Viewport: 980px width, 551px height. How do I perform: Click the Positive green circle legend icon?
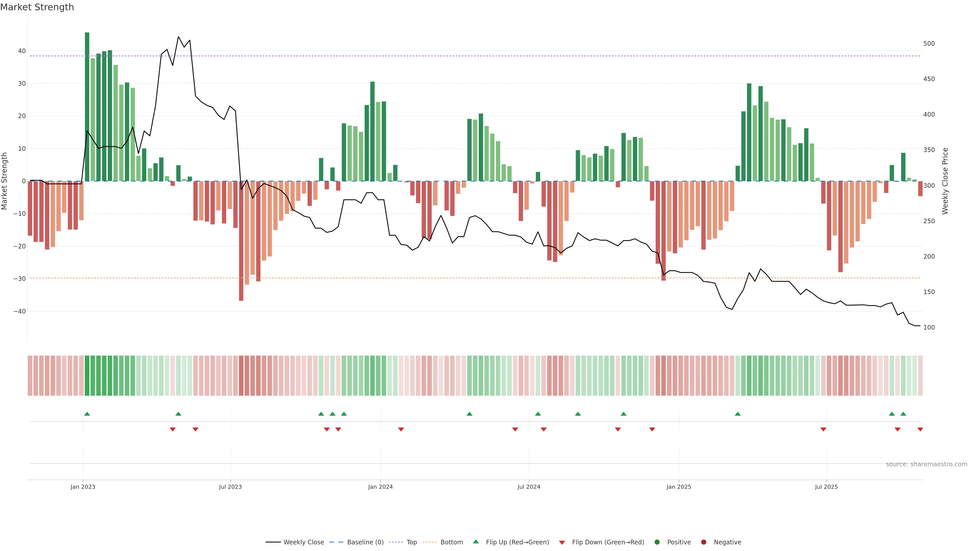[657, 542]
